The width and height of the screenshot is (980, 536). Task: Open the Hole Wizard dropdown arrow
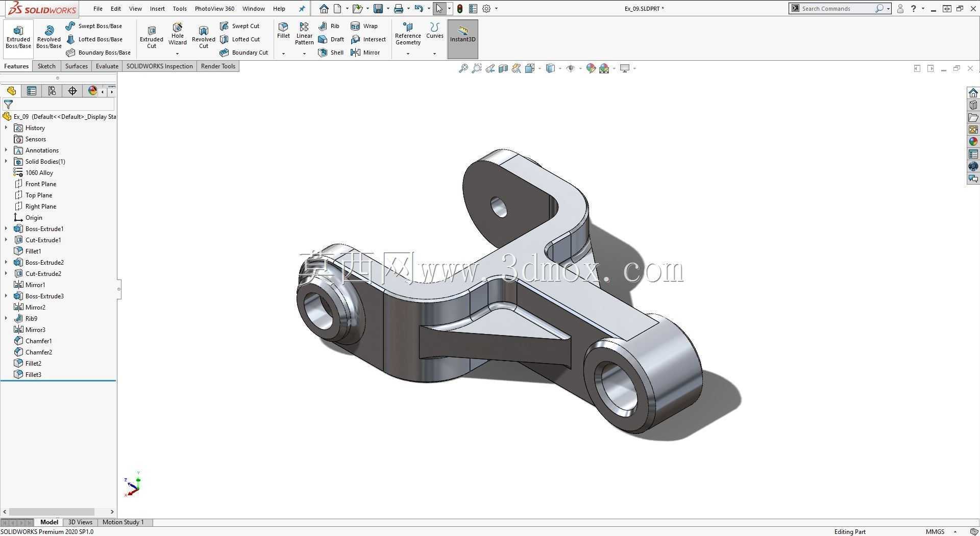pos(178,54)
